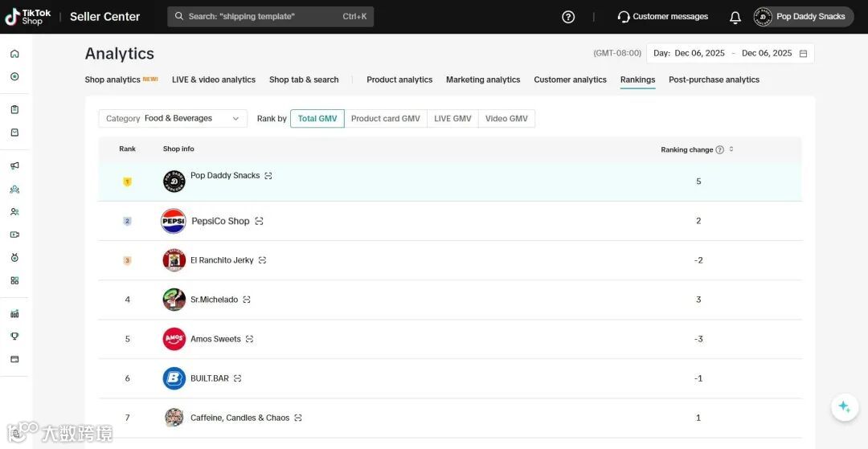This screenshot has height=449, width=868.
Task: Click the calendar icon in the date picker
Action: [x=803, y=54]
